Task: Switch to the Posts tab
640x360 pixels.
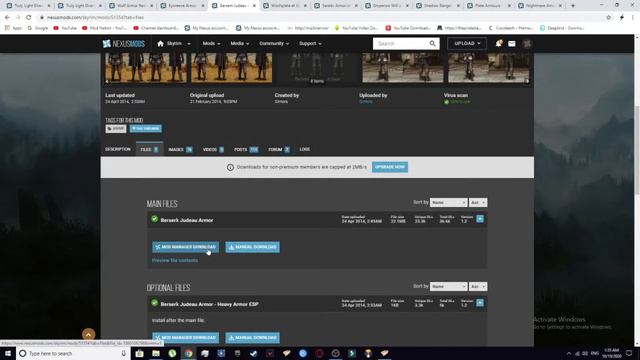Action: tap(246, 149)
